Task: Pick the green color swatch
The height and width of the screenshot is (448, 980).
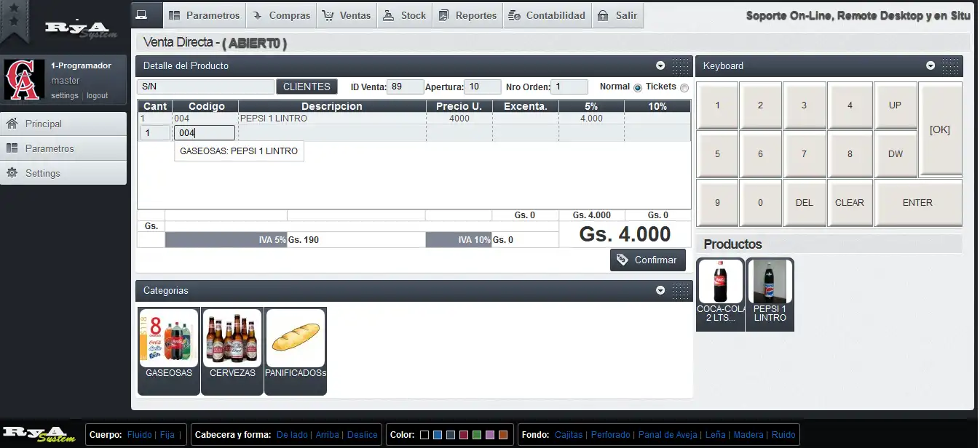Action: (x=476, y=435)
